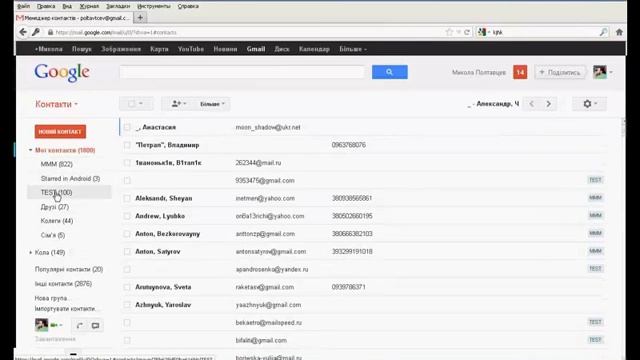Click the blue Google search button
The height and width of the screenshot is (360, 640).
coord(389,72)
